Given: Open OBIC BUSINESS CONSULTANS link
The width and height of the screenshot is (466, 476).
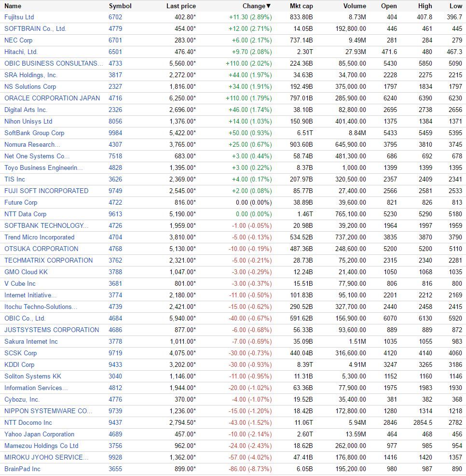Looking at the screenshot, I should coord(54,63).
